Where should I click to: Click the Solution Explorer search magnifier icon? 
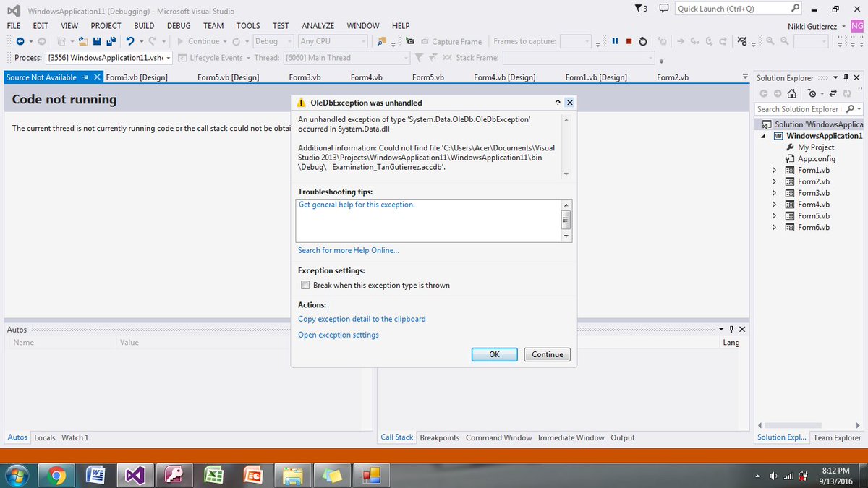(849, 109)
